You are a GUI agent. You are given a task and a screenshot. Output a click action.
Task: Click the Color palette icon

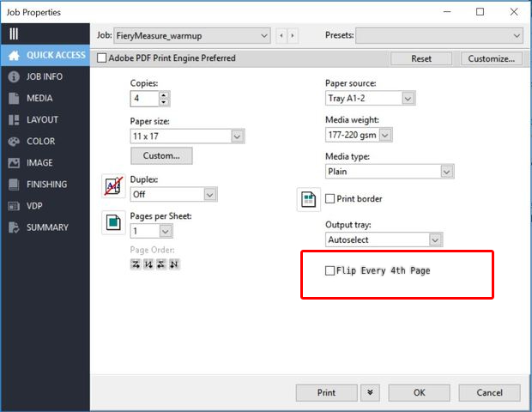[14, 142]
